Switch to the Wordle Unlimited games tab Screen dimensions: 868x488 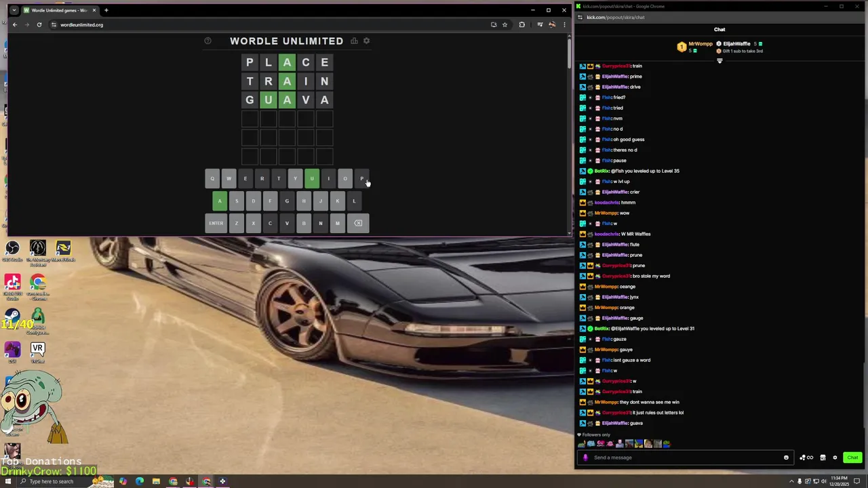(x=60, y=10)
